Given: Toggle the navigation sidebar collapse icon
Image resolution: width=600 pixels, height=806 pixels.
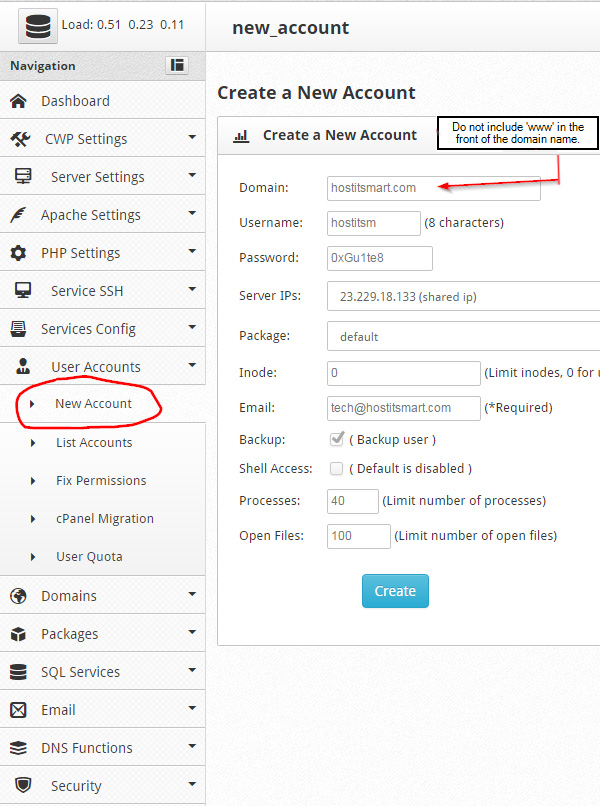Looking at the screenshot, I should [x=177, y=65].
